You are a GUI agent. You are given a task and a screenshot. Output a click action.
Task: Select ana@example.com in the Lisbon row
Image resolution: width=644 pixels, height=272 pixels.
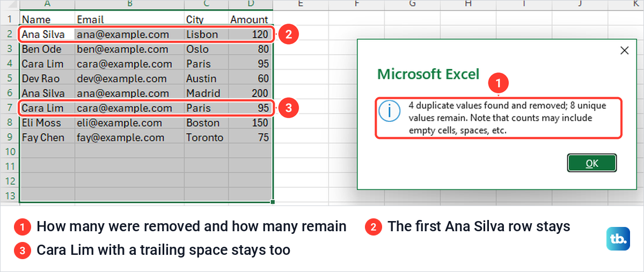pyautogui.click(x=129, y=34)
